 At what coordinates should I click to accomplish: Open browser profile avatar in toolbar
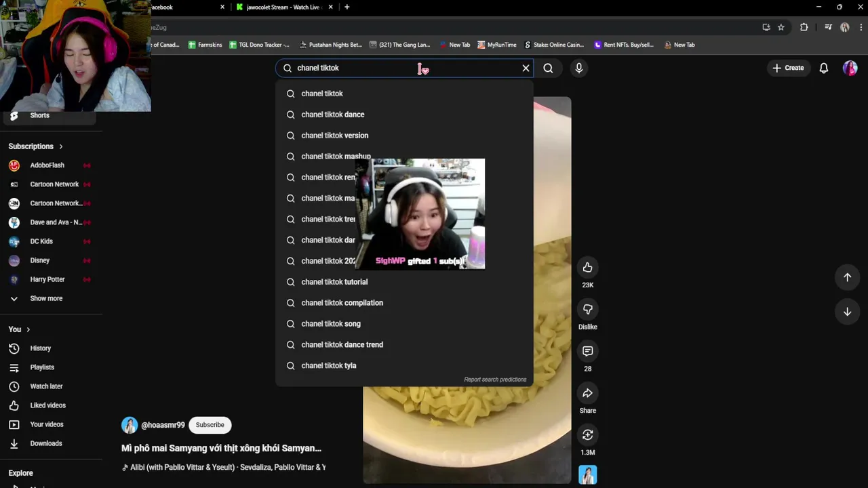[844, 27]
